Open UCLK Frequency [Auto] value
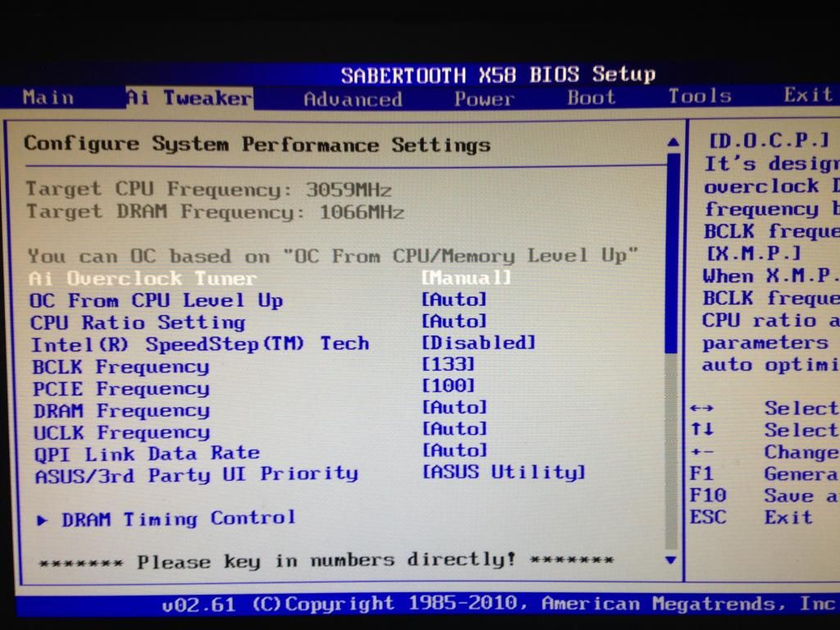The width and height of the screenshot is (840, 630). (454, 429)
